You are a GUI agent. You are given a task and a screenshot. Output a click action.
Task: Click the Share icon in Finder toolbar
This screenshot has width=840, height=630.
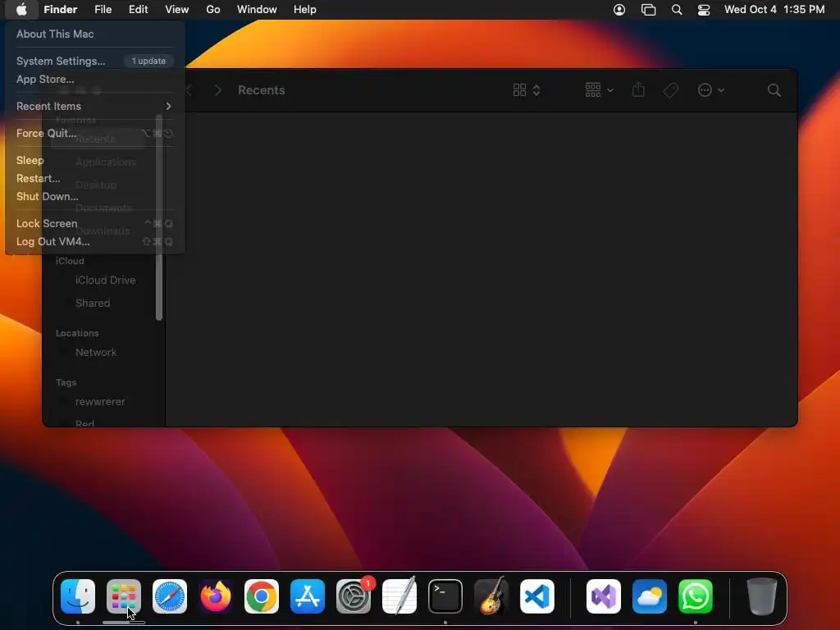pos(638,90)
